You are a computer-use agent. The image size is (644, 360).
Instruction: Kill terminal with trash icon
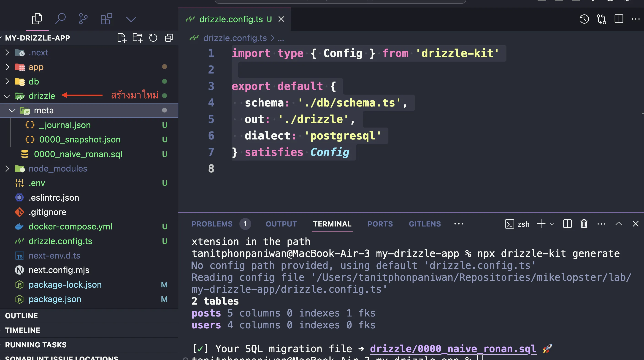[x=584, y=224]
